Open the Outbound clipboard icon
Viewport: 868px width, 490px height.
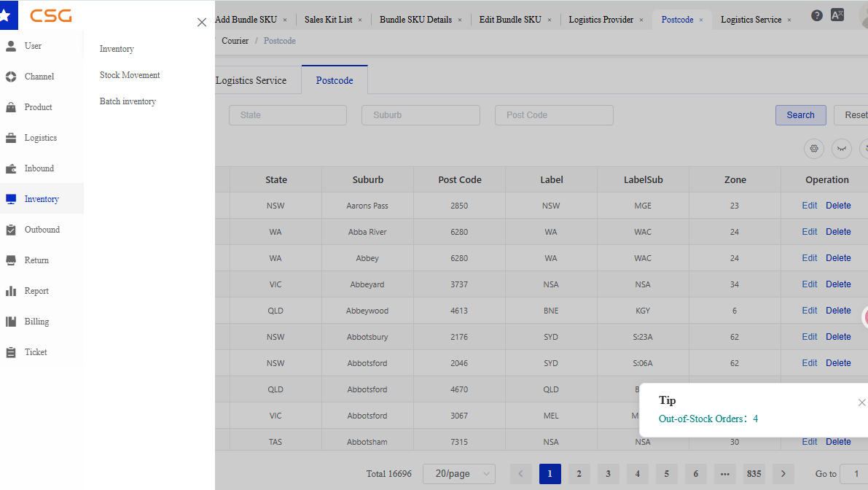coord(11,230)
